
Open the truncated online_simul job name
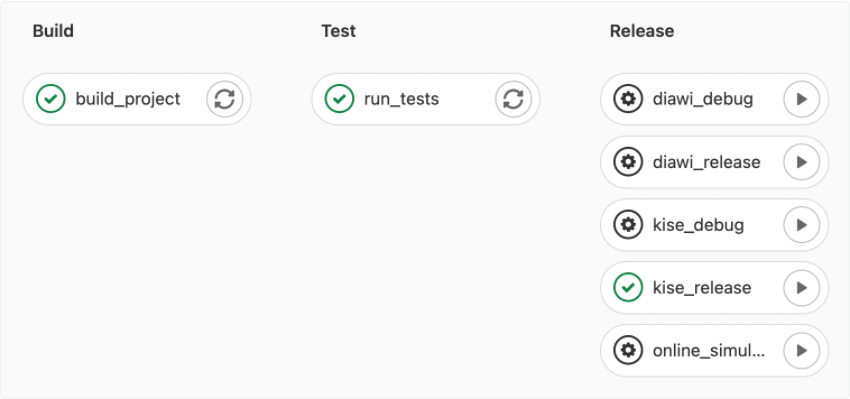pyautogui.click(x=709, y=351)
